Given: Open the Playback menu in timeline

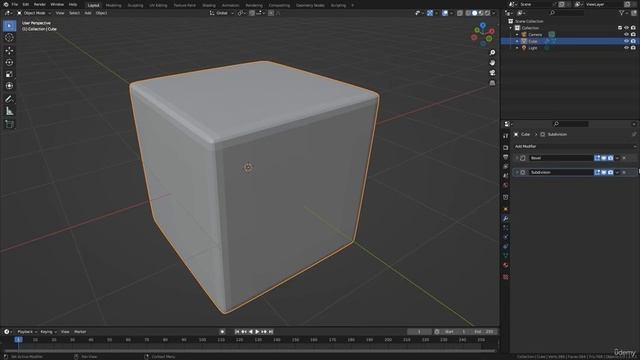Looking at the screenshot, I should click(x=27, y=332).
